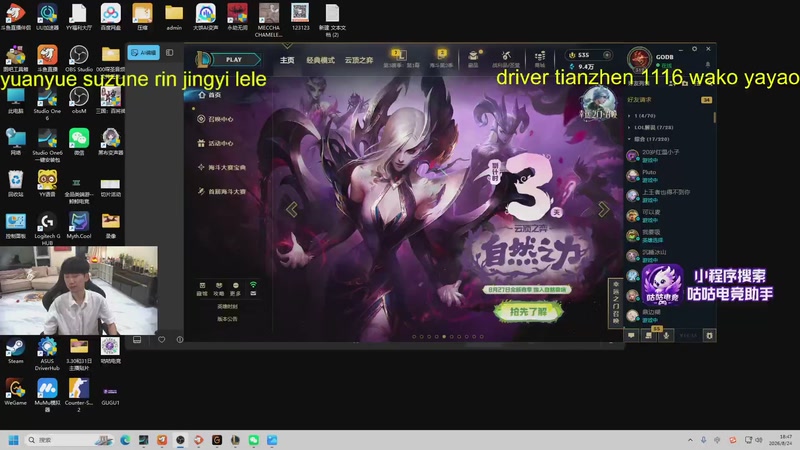This screenshot has height=450, width=800.
Task: Click the heart icon below the client
Action: (x=161, y=340)
